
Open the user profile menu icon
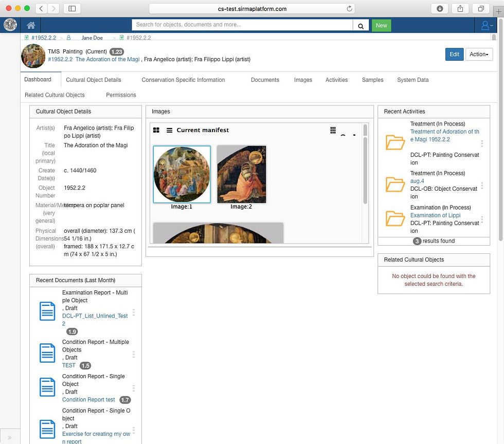[x=487, y=25]
